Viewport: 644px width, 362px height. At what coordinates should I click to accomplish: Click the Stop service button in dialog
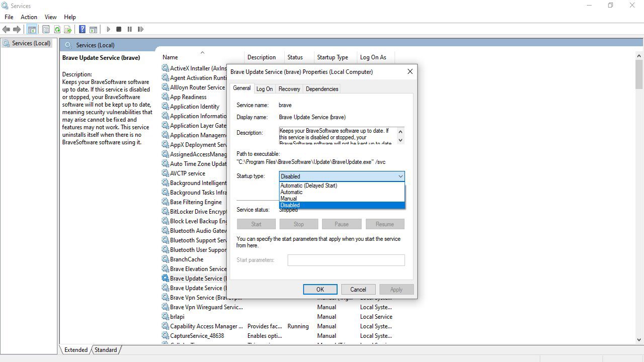pyautogui.click(x=299, y=224)
